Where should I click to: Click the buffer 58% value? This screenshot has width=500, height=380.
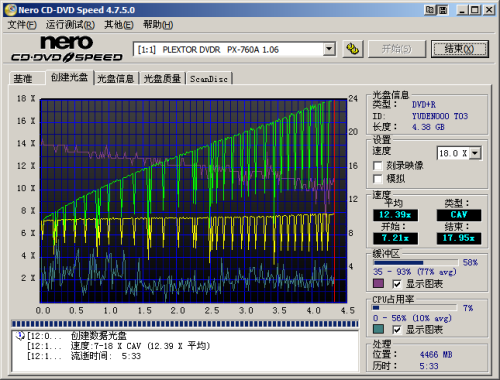coord(470,263)
